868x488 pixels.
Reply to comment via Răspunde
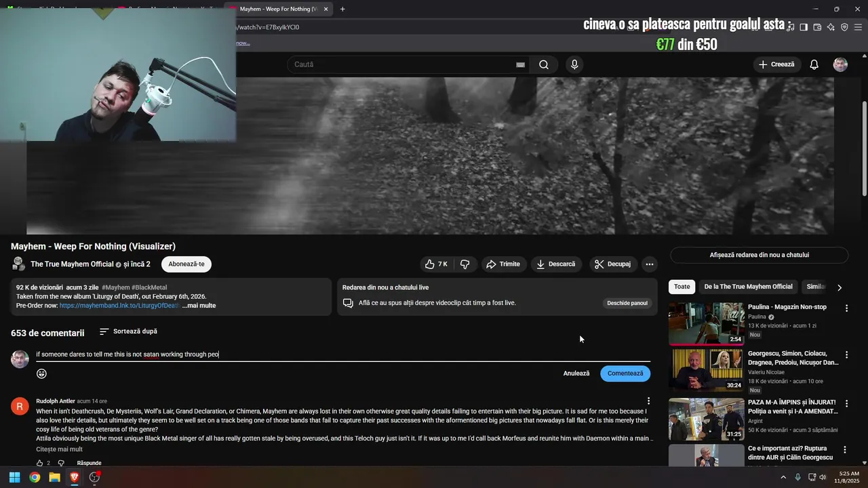click(x=89, y=463)
